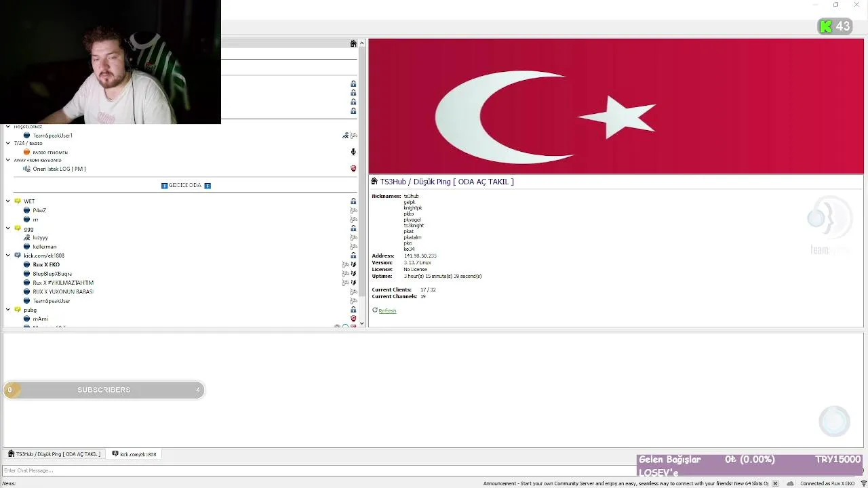The height and width of the screenshot is (488, 868).
Task: Switch to the kick.com/ek1808 chat tab
Action: (134, 454)
